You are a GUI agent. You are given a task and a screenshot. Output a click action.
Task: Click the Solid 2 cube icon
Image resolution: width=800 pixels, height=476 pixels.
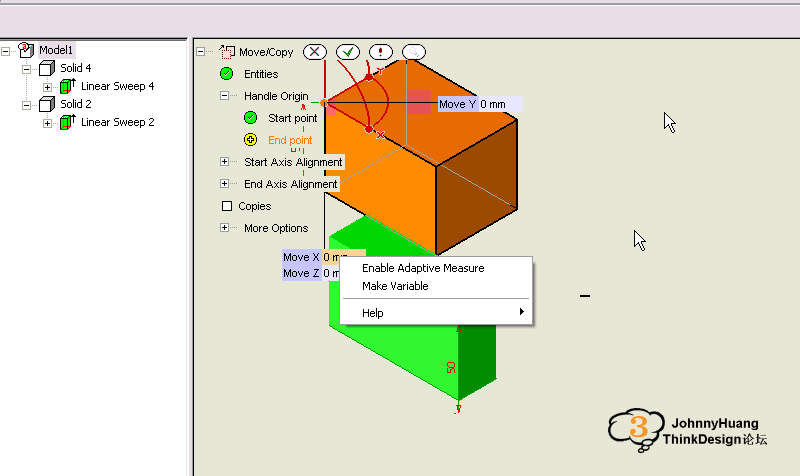coord(47,104)
